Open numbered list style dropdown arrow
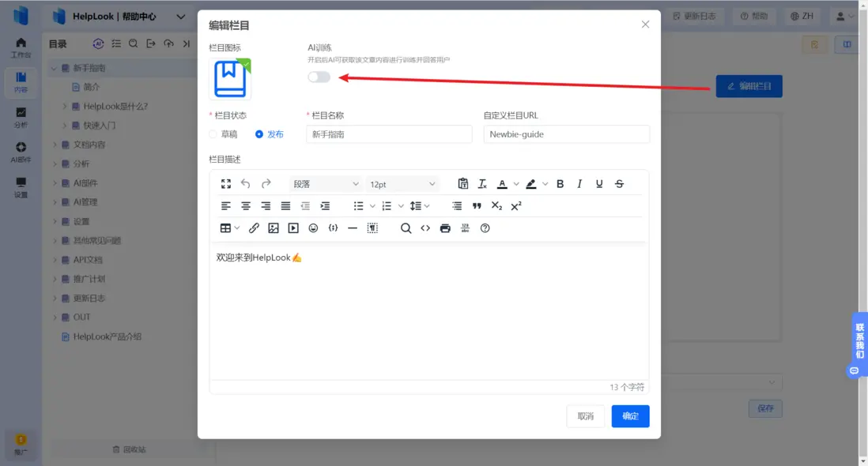This screenshot has width=868, height=466. [x=401, y=206]
